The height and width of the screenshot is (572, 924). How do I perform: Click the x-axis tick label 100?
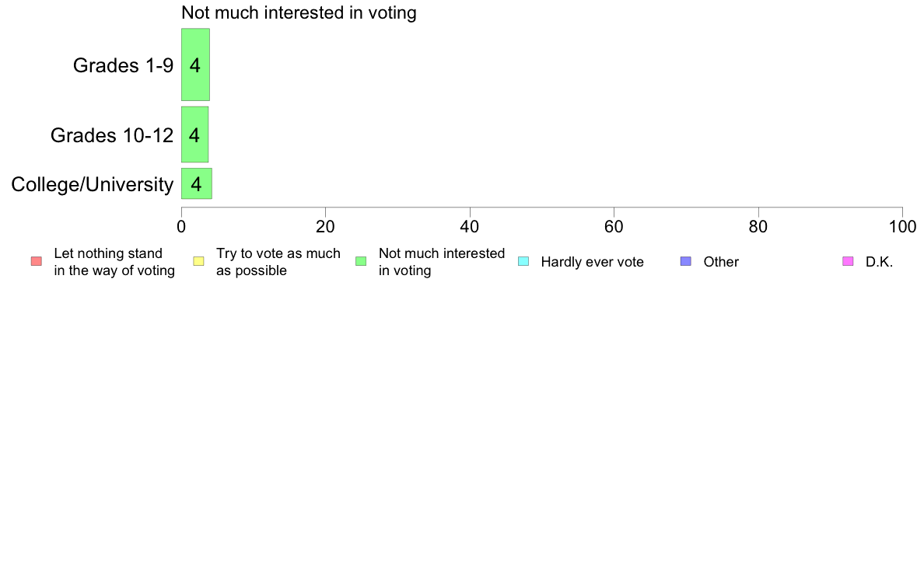click(x=902, y=227)
